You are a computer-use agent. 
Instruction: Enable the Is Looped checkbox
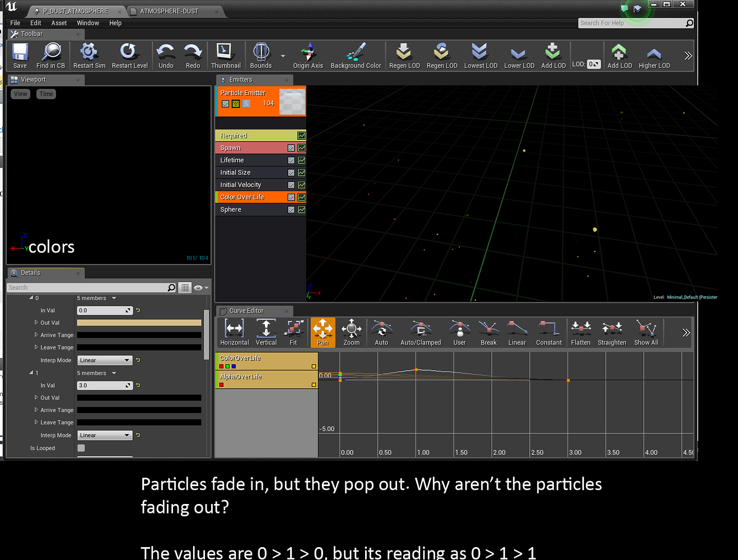click(x=81, y=448)
